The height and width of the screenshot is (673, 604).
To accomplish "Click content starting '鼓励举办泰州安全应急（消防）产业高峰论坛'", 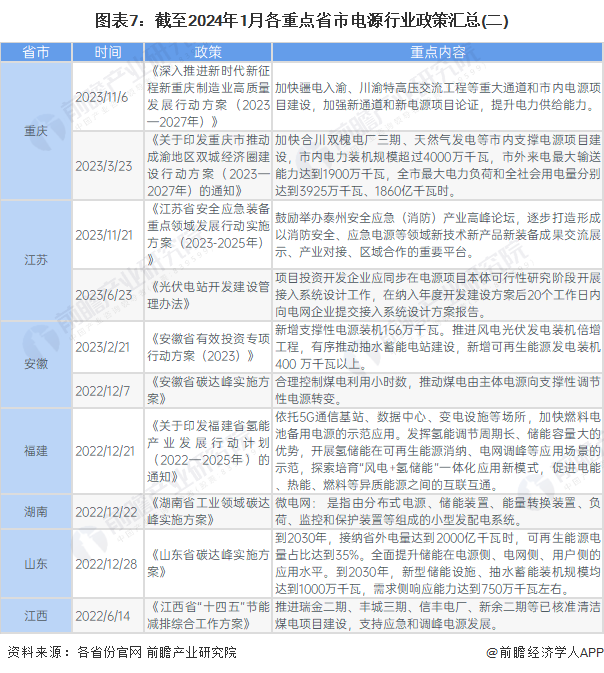I will click(437, 234).
